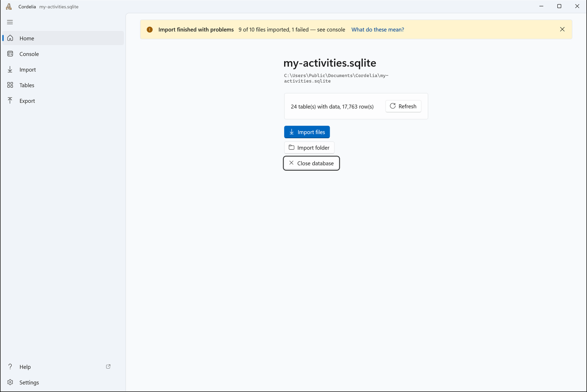The image size is (587, 392).
Task: Open the Console page
Action: point(63,54)
